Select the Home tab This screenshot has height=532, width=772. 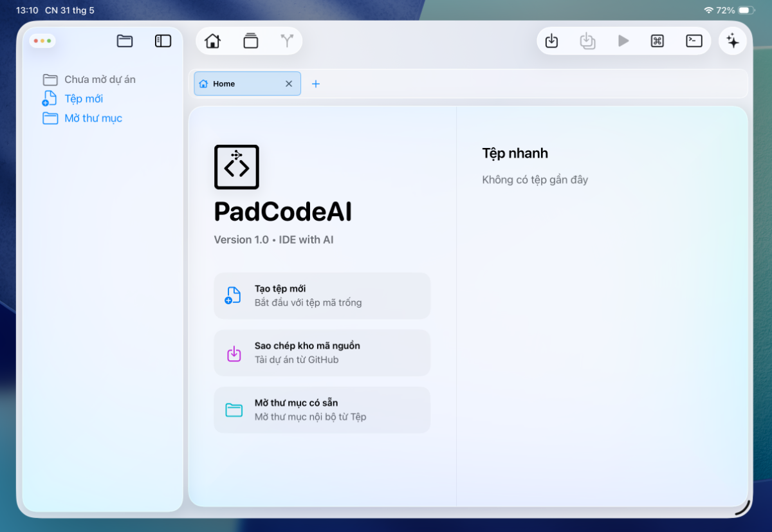click(x=248, y=84)
